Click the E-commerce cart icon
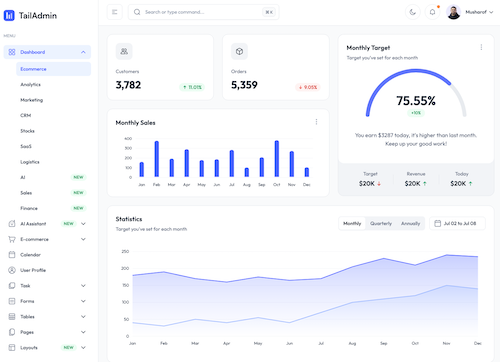This screenshot has width=500, height=362. point(12,239)
